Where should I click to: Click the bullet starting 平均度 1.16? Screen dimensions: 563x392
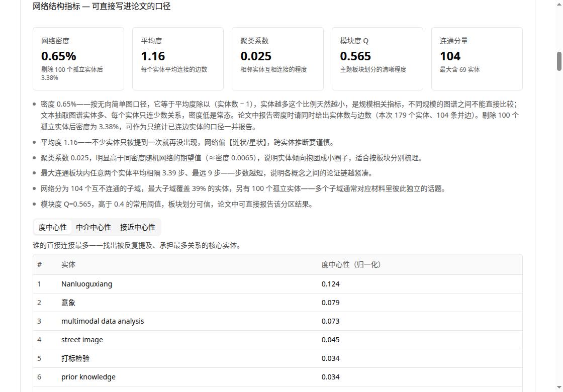[x=187, y=143]
